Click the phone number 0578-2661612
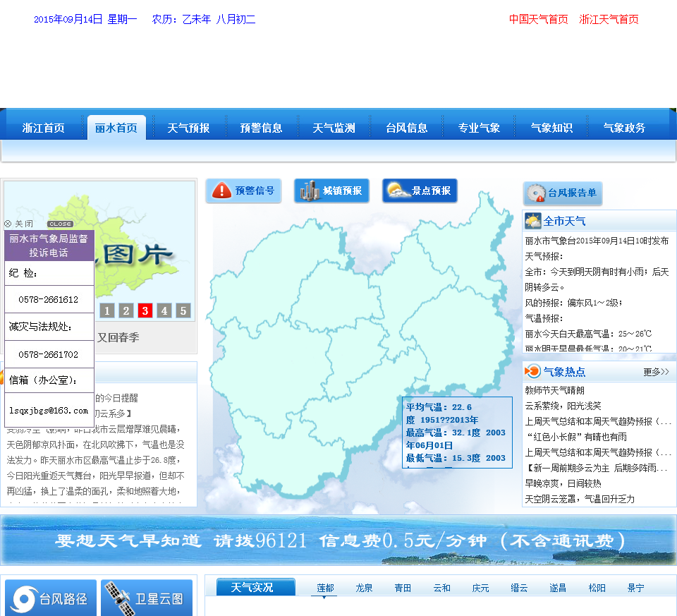 49,300
